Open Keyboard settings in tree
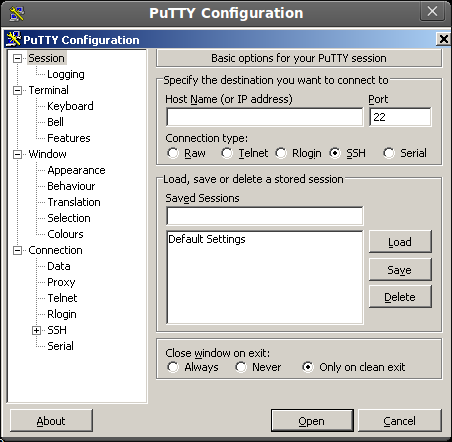Screen dimensions: 452x442 [x=70, y=106]
